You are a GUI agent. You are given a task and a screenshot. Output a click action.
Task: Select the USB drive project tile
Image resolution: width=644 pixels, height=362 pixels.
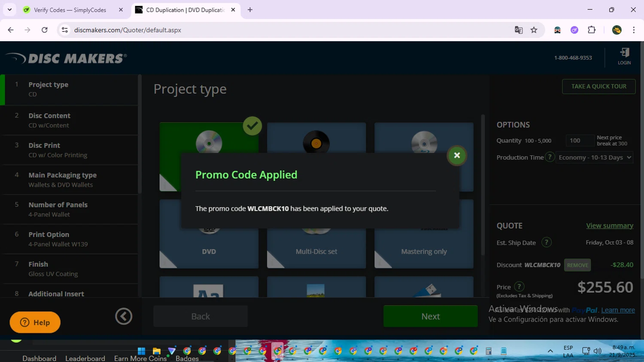(424, 287)
